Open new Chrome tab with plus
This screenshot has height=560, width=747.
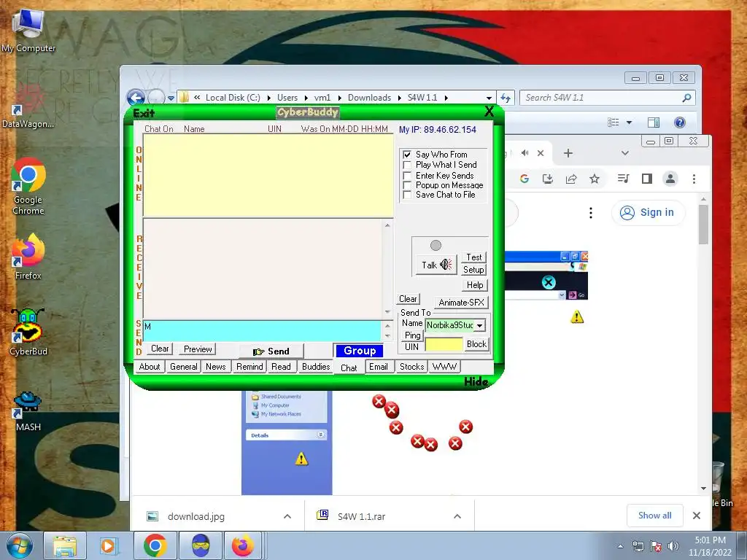click(568, 153)
